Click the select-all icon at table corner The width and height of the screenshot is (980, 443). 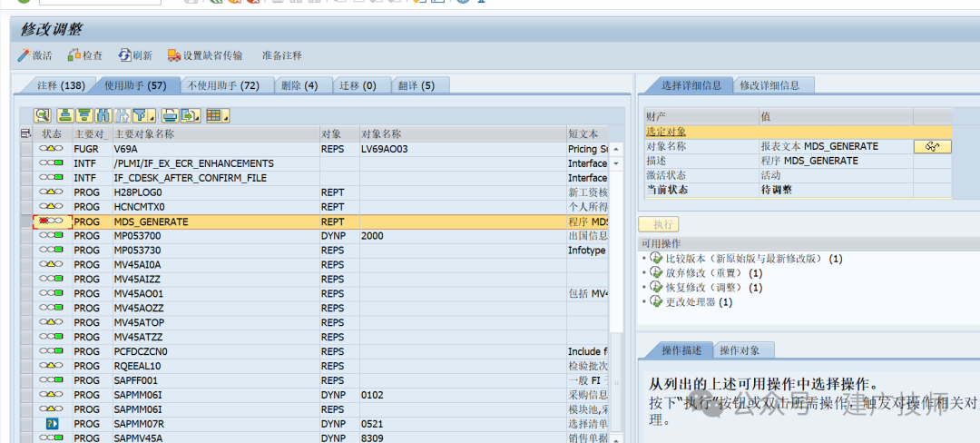click(25, 133)
